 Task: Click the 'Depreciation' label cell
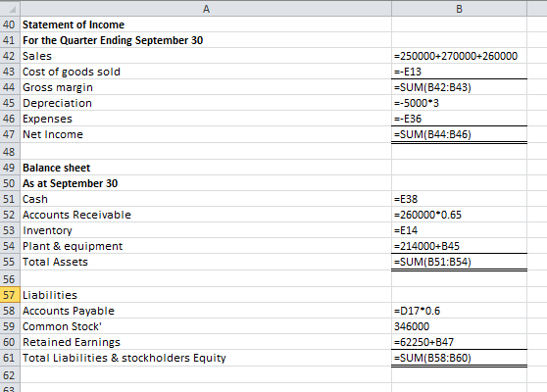click(x=206, y=103)
